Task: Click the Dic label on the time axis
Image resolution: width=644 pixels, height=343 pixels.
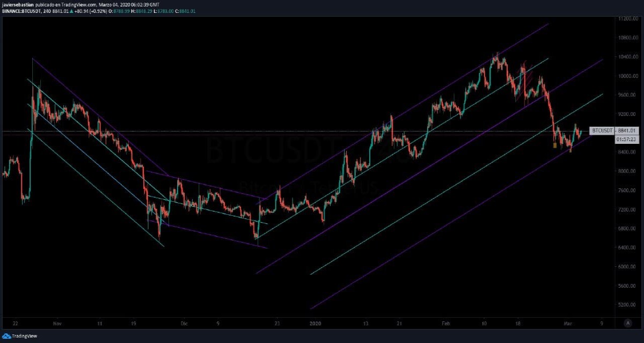Action: point(184,324)
